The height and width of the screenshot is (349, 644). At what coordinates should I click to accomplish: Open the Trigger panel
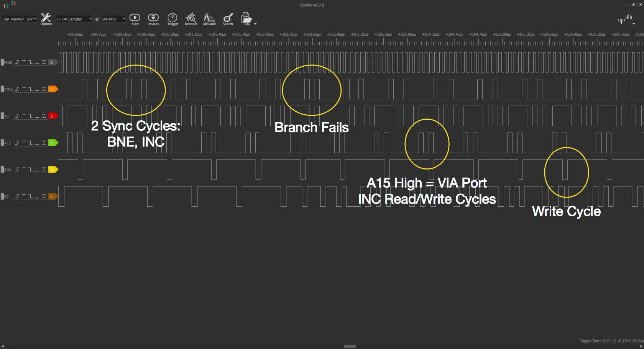pyautogui.click(x=172, y=19)
